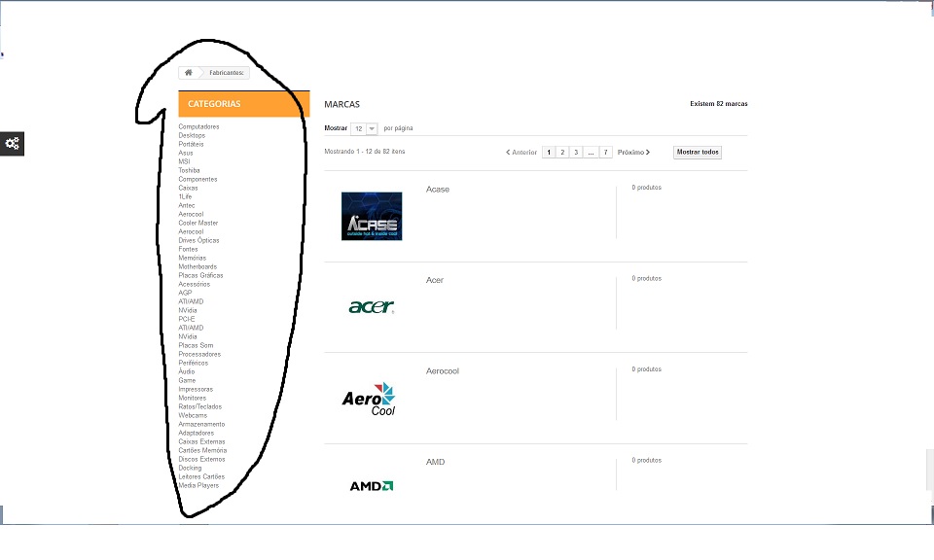The height and width of the screenshot is (560, 934).
Task: Open the Ratos/Teclados category
Action: point(200,407)
